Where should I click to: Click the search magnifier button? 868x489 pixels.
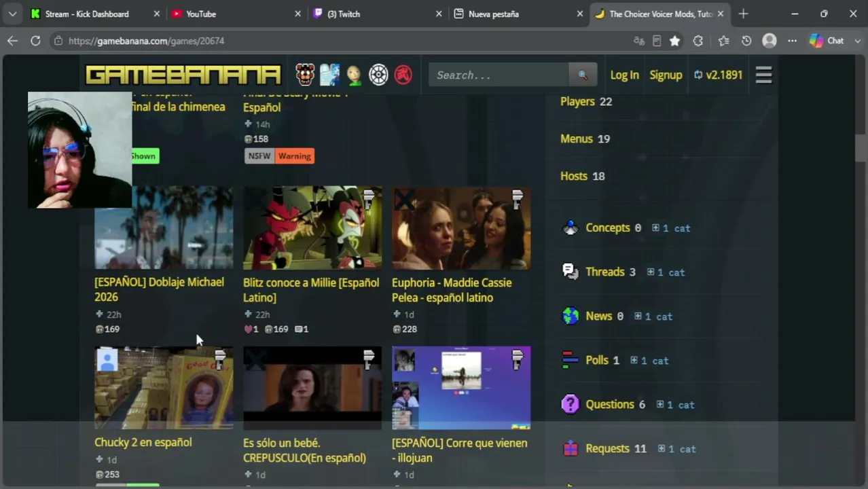(x=583, y=75)
